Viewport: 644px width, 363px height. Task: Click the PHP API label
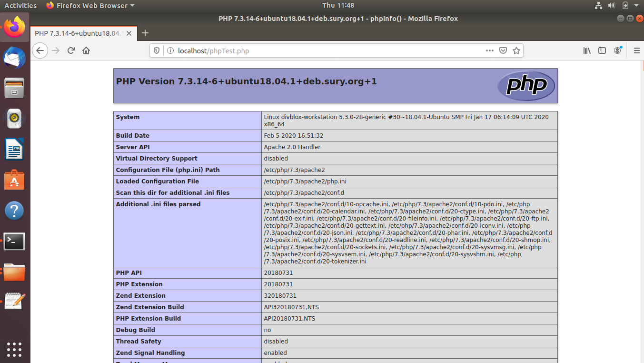pyautogui.click(x=129, y=273)
